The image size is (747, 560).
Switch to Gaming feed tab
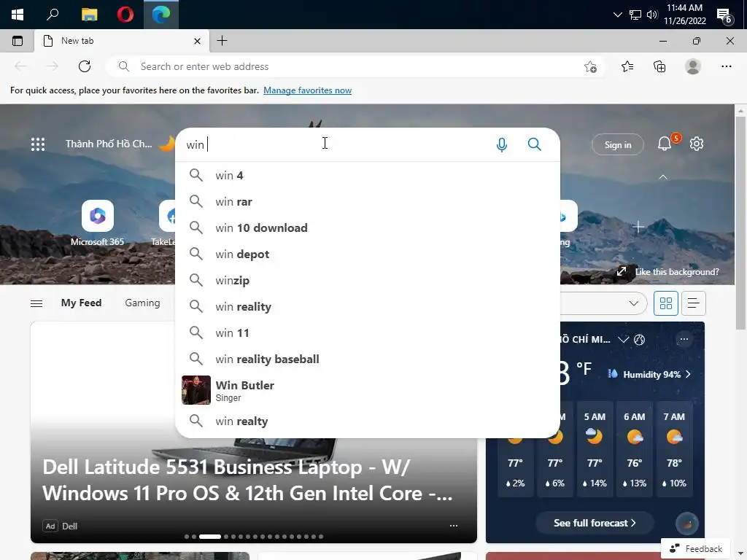pyautogui.click(x=142, y=303)
